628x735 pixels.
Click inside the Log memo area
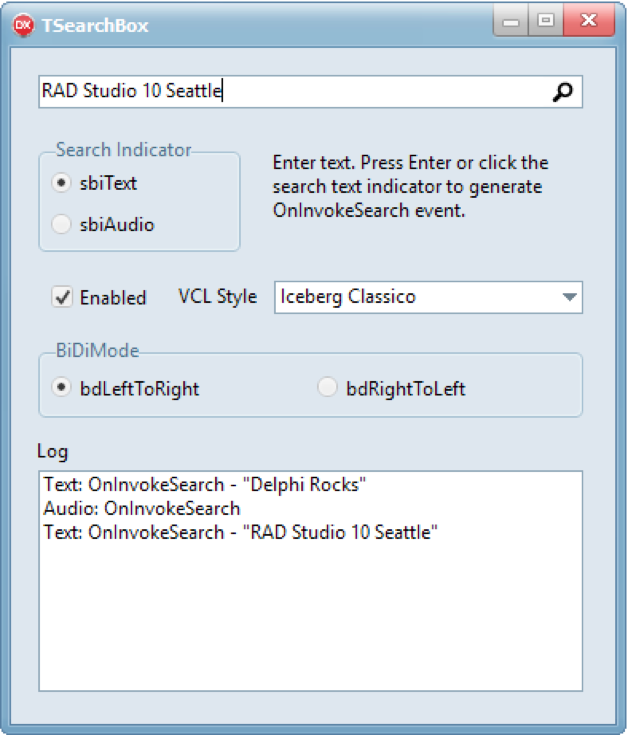tap(310, 581)
